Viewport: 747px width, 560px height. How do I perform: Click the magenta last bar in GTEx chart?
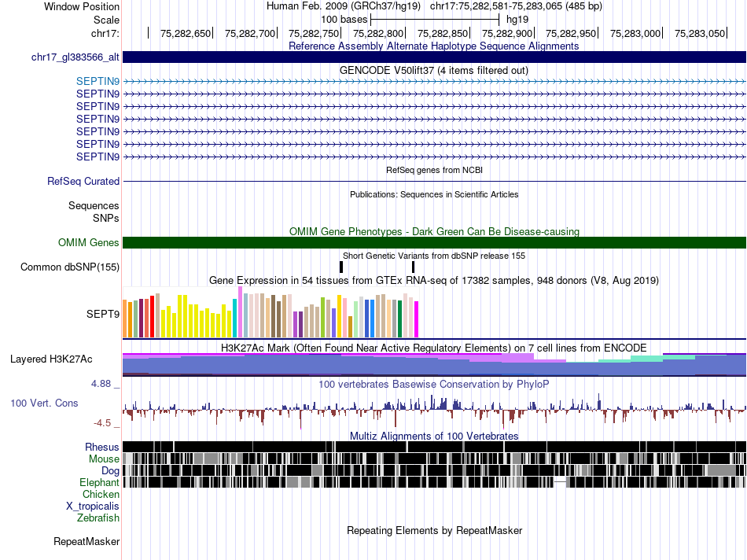point(417,319)
